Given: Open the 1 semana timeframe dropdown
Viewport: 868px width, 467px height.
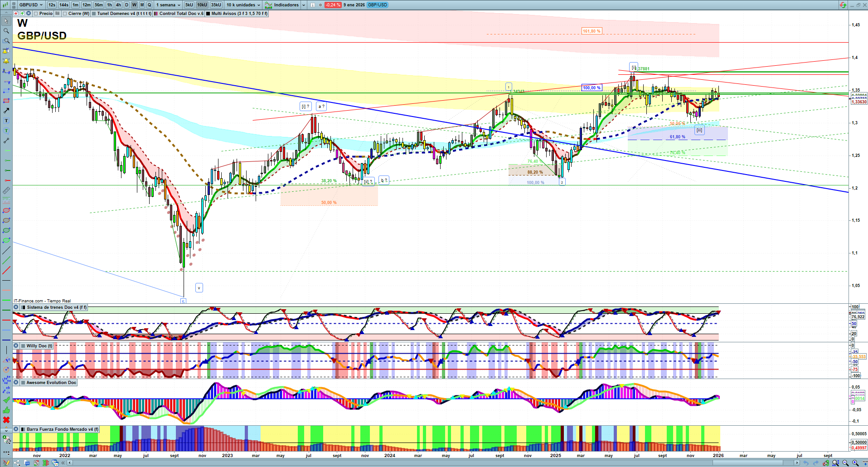Looking at the screenshot, I should pos(168,5).
